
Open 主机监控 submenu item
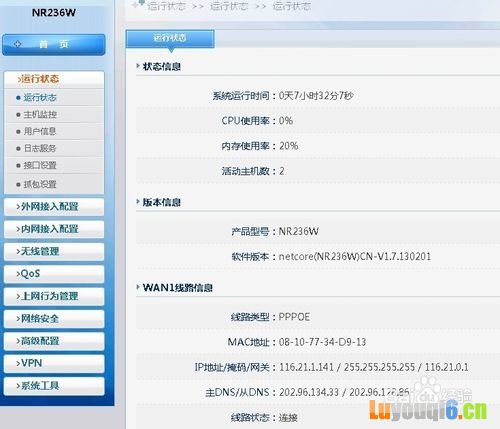click(54, 115)
